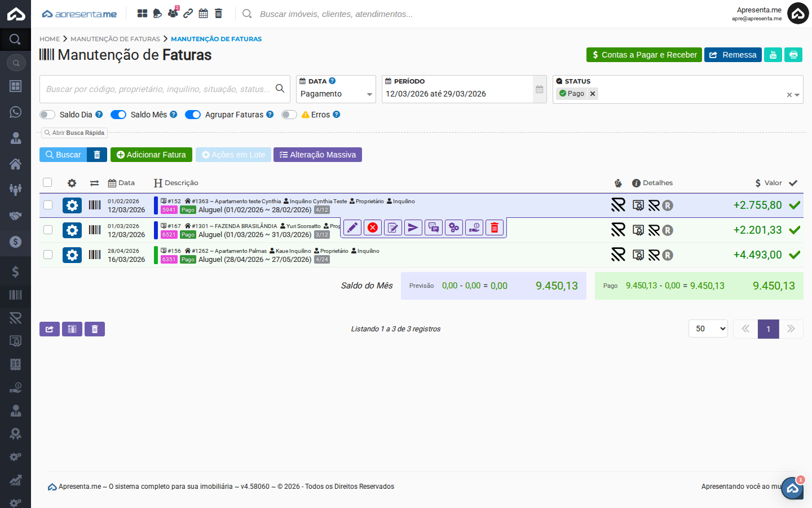812x508 pixels.
Task: Click the calendar icon in top toolbar
Action: (203, 14)
